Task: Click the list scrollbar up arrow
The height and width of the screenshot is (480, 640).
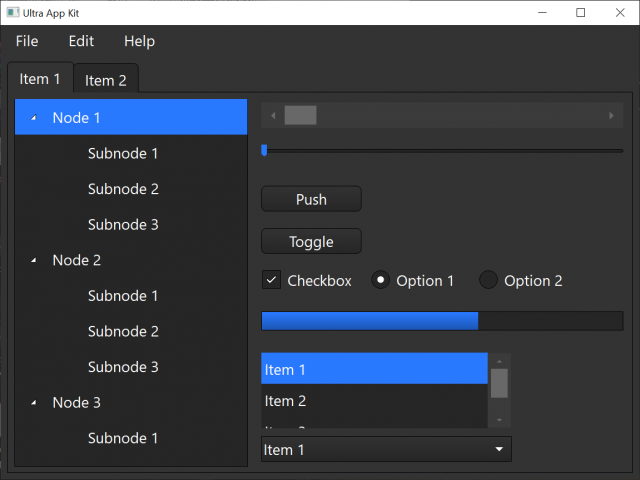Action: click(499, 361)
